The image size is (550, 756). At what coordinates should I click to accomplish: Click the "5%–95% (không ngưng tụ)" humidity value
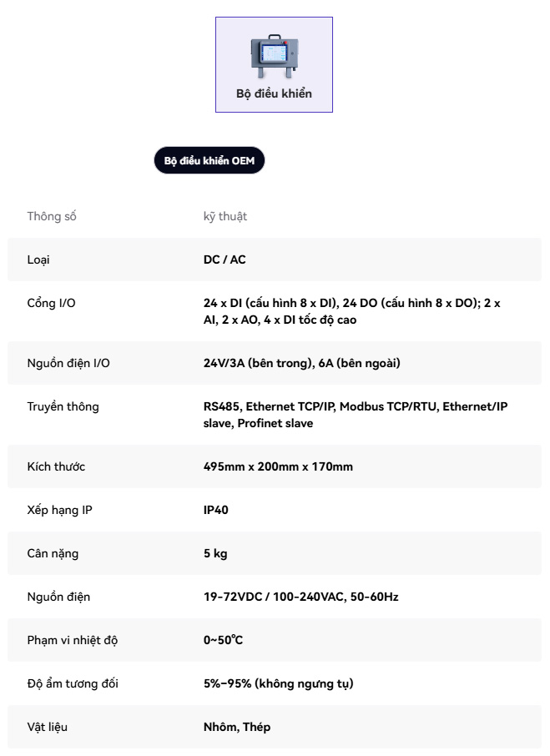pos(278,683)
